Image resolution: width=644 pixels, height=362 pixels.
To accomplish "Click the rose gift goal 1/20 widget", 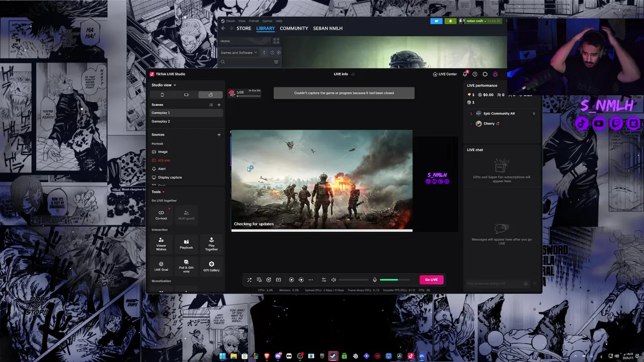I will pyautogui.click(x=245, y=93).
